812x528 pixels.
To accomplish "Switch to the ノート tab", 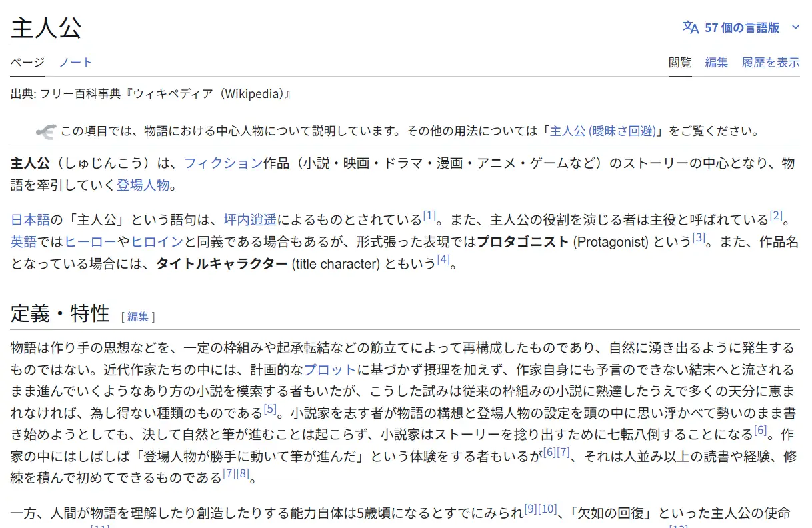I will coord(75,63).
